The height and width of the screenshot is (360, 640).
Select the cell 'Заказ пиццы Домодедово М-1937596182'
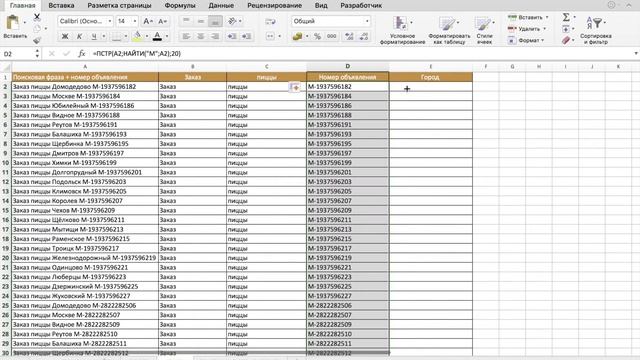click(85, 87)
